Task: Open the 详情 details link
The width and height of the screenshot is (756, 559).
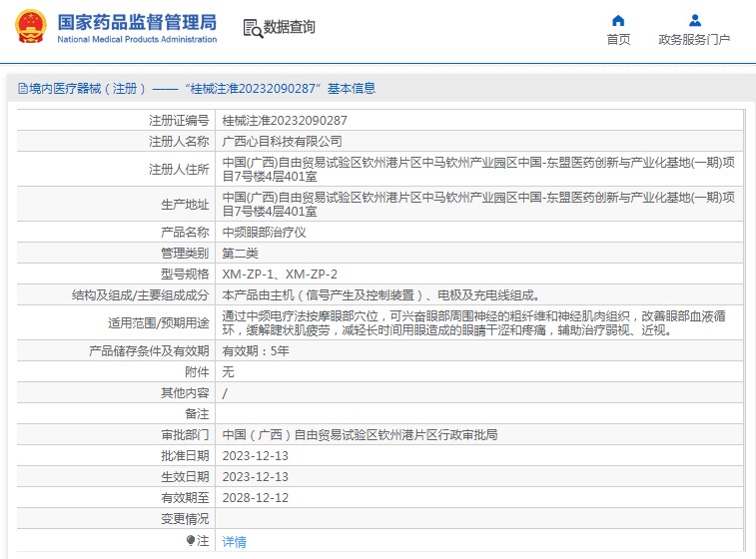Action: coord(234,542)
